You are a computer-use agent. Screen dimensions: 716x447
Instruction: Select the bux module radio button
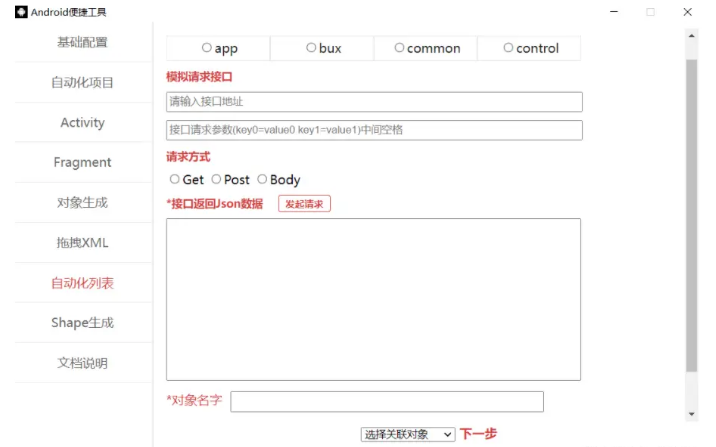tap(311, 47)
